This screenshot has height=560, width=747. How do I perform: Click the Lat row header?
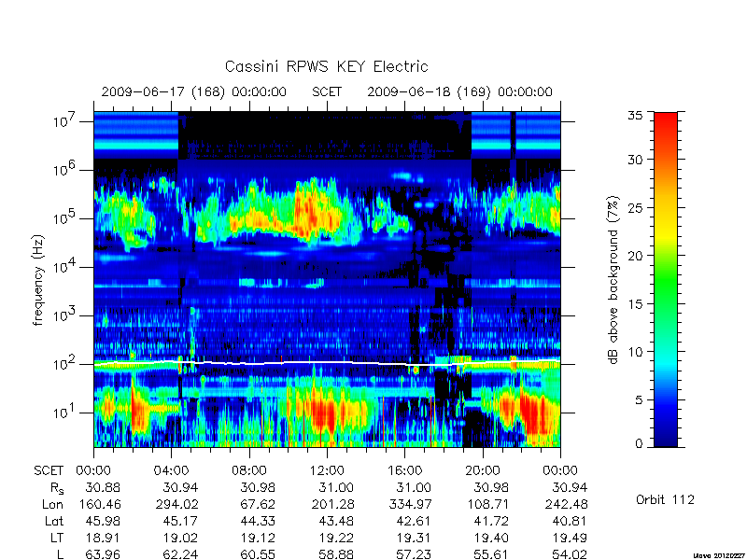[54, 521]
